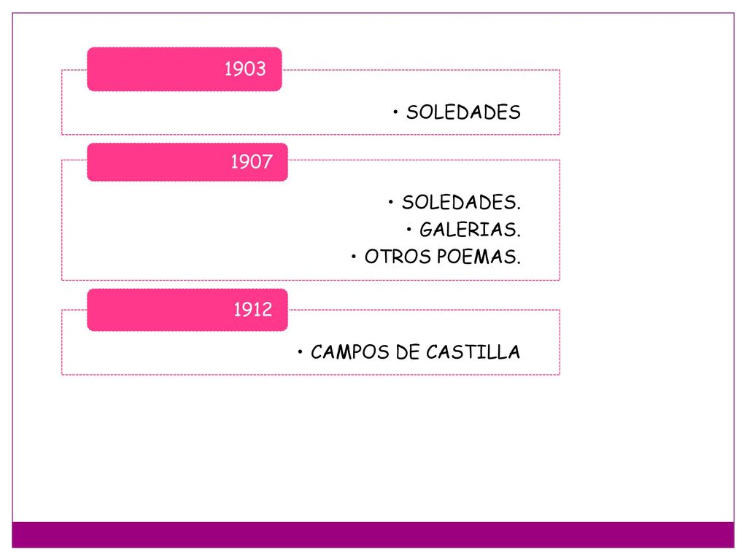Click the bullet before SOLEDADES. under 1907
Viewport: 747px width, 560px height.
tap(391, 203)
